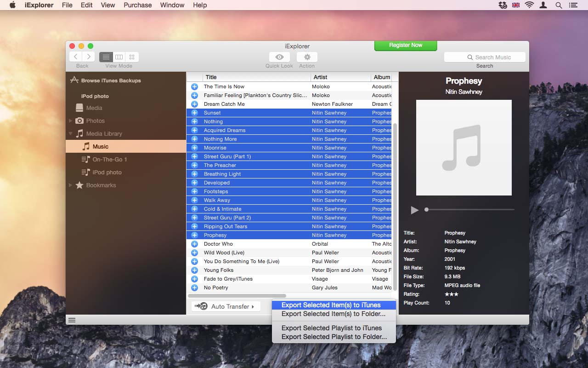Click plus icon for Cold & Intimate
The width and height of the screenshot is (588, 368).
click(194, 209)
